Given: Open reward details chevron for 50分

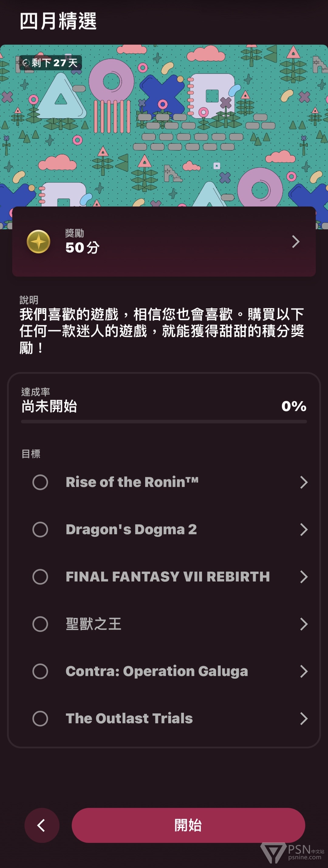Looking at the screenshot, I should tap(295, 242).
